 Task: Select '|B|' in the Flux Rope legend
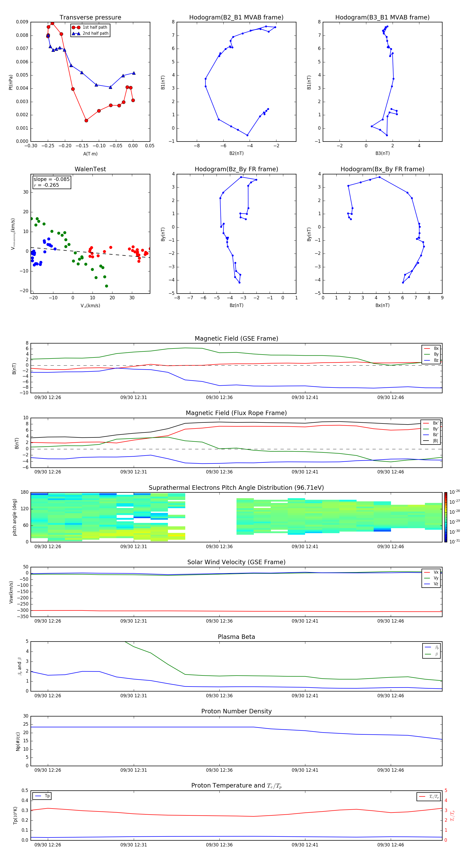(431, 441)
